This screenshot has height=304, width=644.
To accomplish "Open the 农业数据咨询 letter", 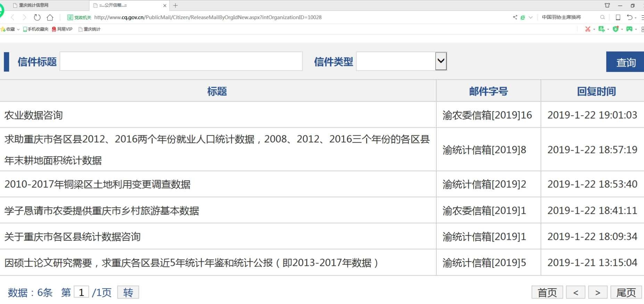I will [x=34, y=115].
